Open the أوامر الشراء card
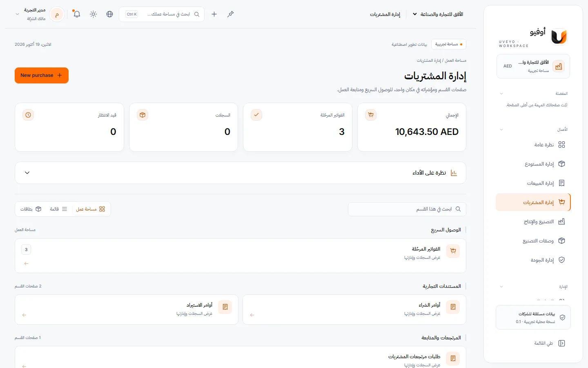 click(x=354, y=310)
